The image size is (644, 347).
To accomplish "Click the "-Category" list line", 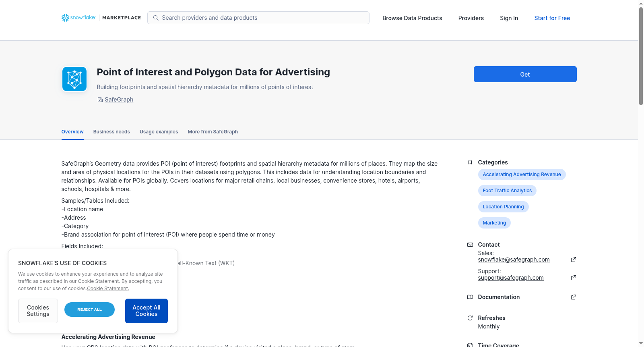I will (x=75, y=226).
